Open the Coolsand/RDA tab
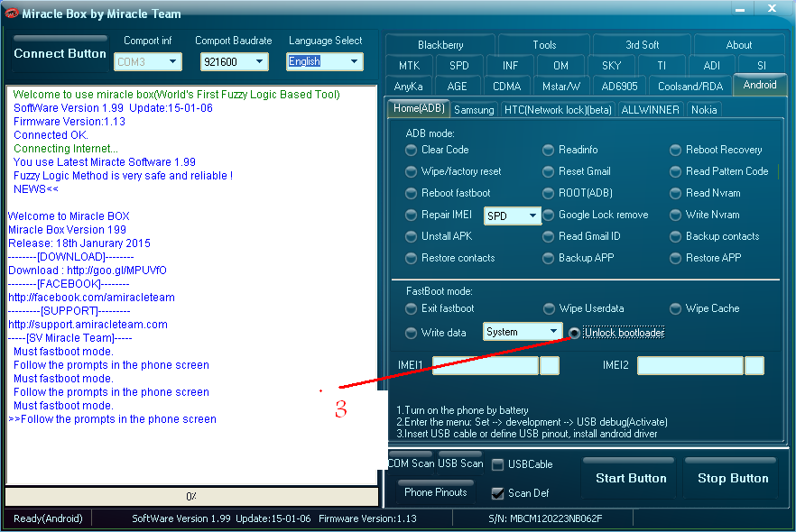Screen dimensions: 796x532 [x=690, y=87]
